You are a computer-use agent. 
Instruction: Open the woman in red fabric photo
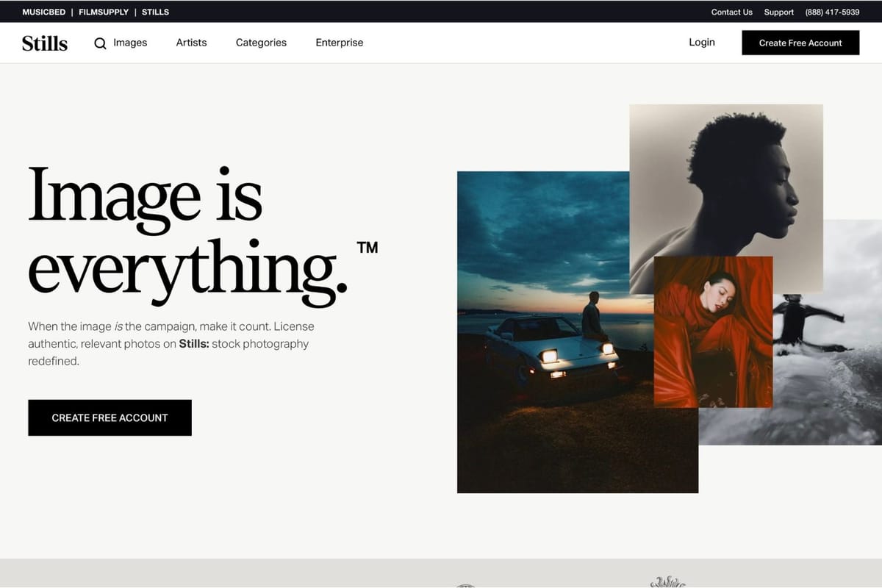(x=713, y=331)
